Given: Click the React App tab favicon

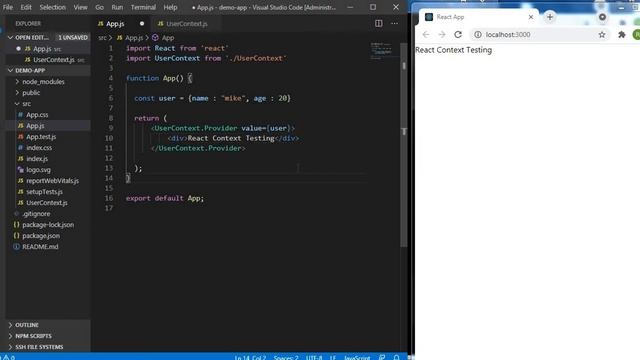Looking at the screenshot, I should coord(429,17).
